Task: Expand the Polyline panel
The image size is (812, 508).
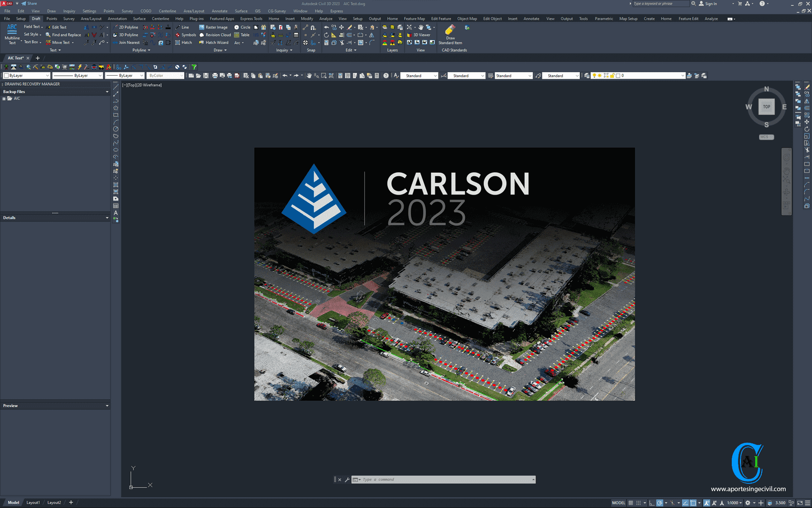Action: click(141, 50)
